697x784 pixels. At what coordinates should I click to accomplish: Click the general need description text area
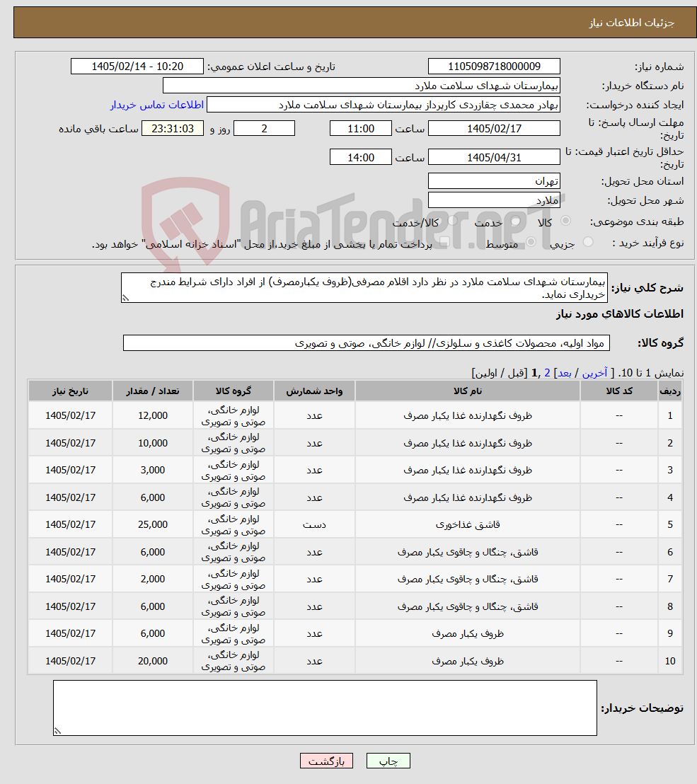point(364,288)
